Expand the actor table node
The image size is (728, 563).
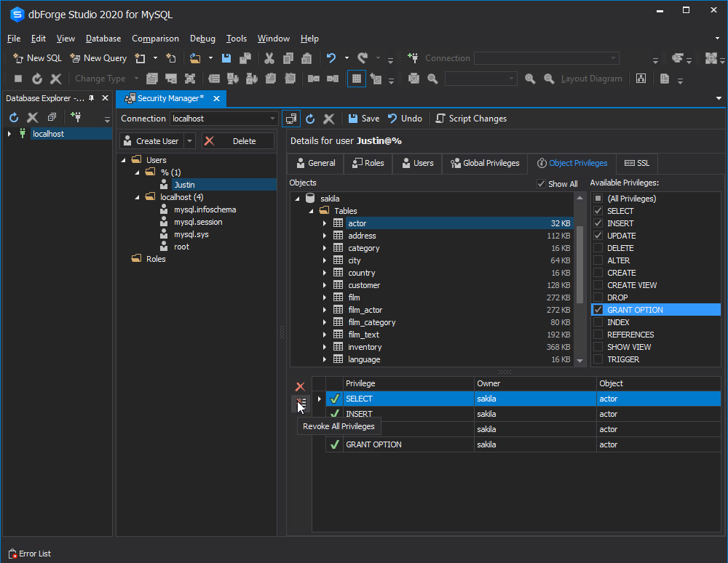(x=323, y=223)
